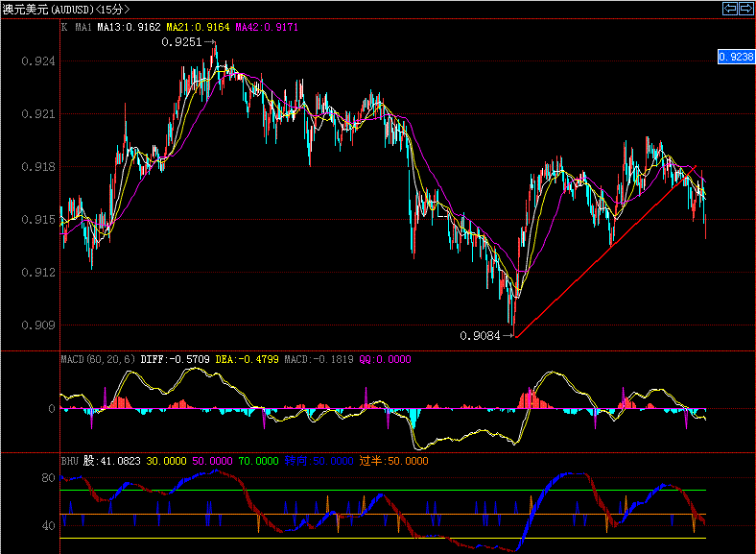
Task: Click the 80 axis label in BHU panel
Action: pyautogui.click(x=48, y=478)
